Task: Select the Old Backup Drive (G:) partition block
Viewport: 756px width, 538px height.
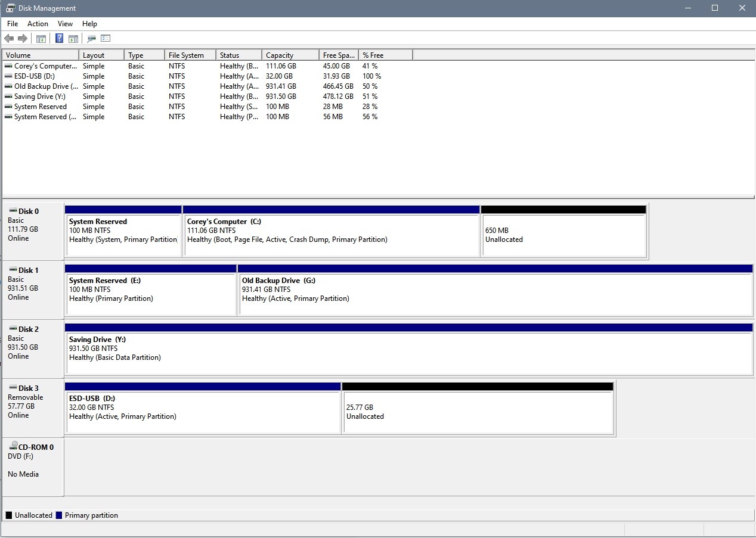Action: (x=495, y=291)
